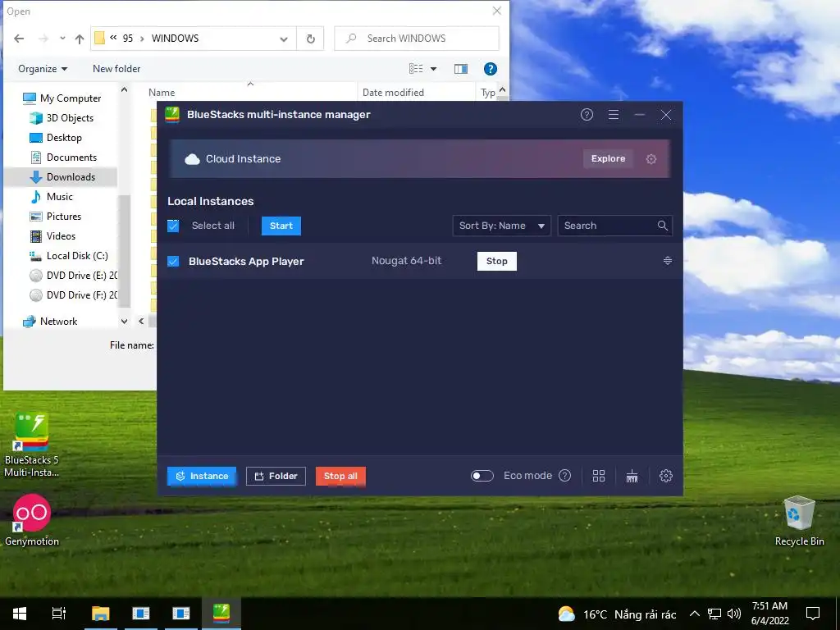Click the cloud icon beside Cloud Instance
The image size is (840, 630).
pyautogui.click(x=192, y=159)
